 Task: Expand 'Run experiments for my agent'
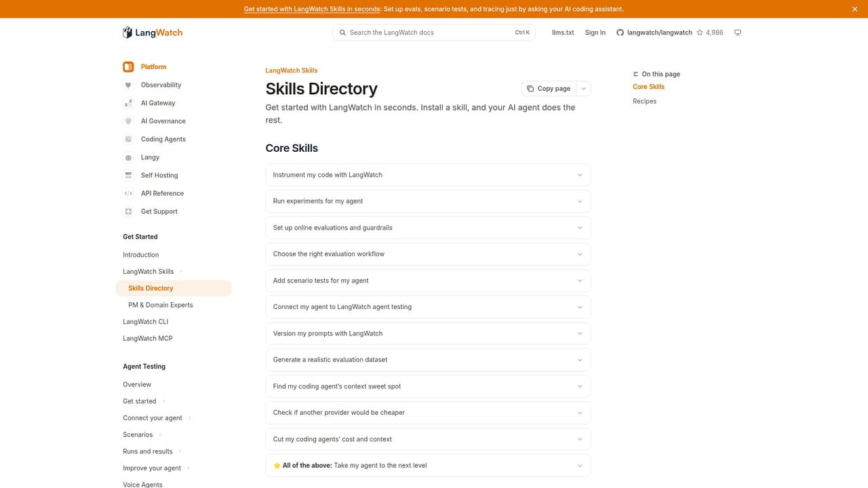[428, 201]
